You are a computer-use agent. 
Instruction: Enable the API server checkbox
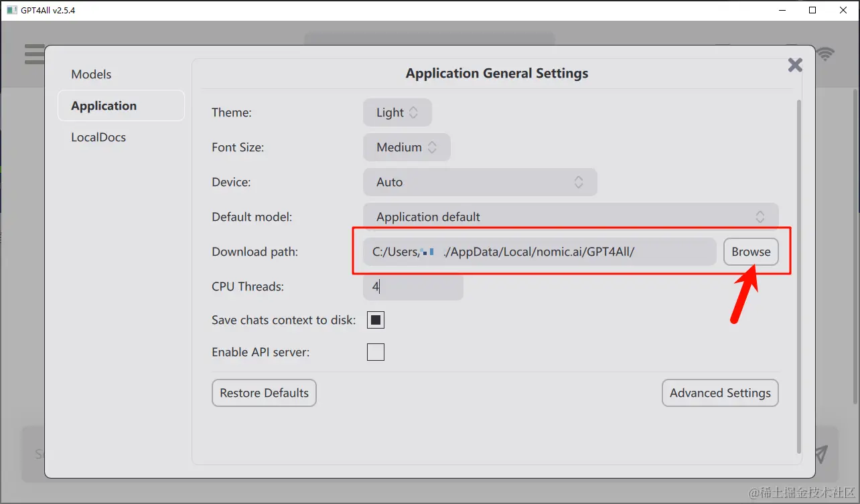click(376, 352)
